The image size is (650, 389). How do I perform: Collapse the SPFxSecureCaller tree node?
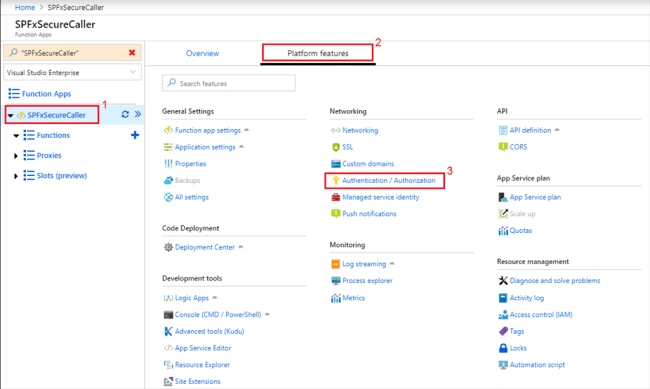(x=10, y=115)
